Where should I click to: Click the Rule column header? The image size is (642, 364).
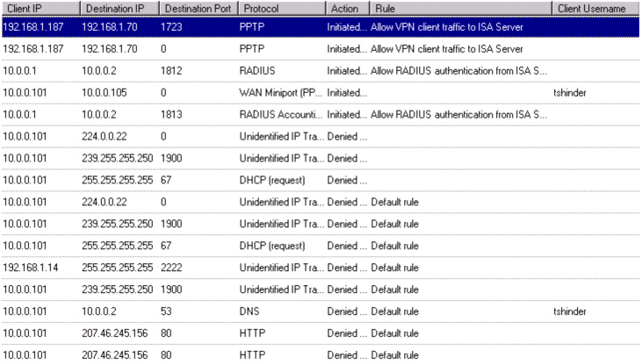[461, 8]
